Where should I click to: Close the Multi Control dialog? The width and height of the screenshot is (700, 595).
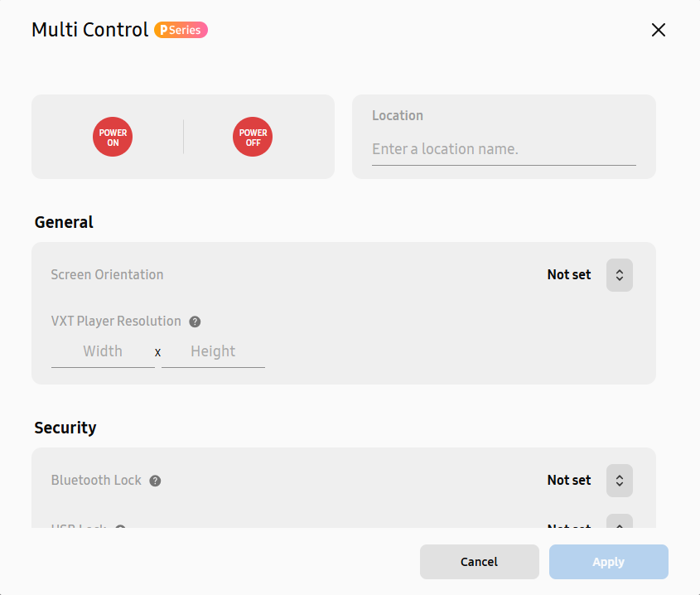(x=658, y=30)
